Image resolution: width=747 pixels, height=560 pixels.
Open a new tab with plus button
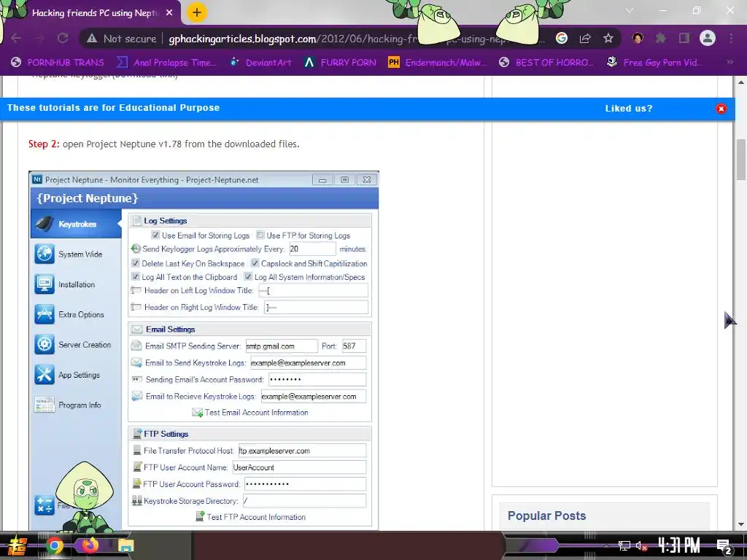[x=197, y=13]
